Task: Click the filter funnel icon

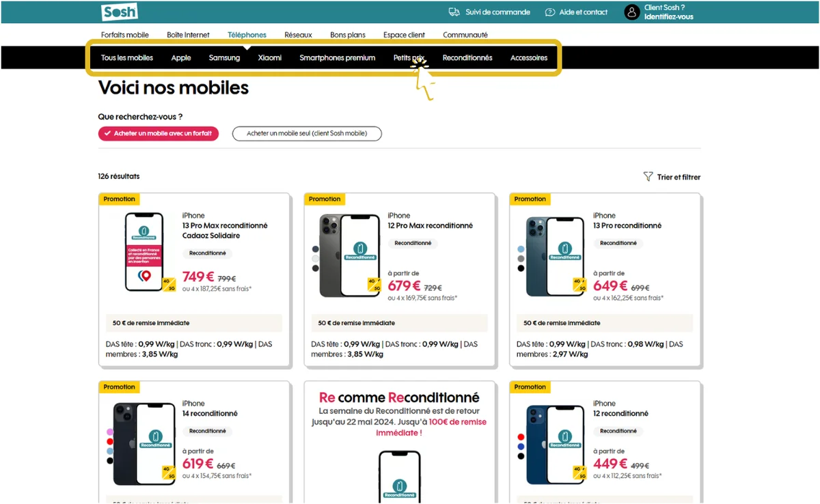Action: [x=648, y=177]
